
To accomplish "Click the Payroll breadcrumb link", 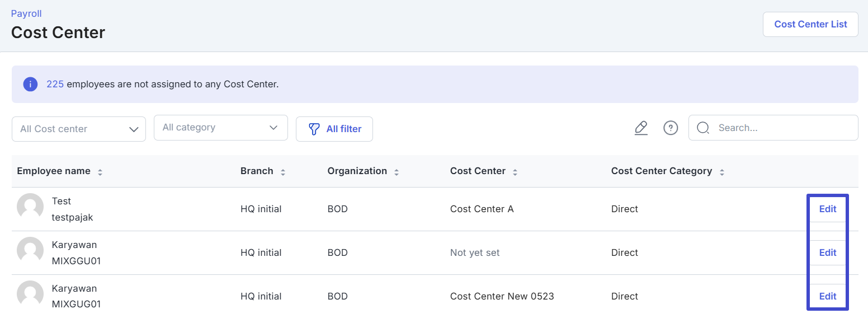I will (26, 13).
